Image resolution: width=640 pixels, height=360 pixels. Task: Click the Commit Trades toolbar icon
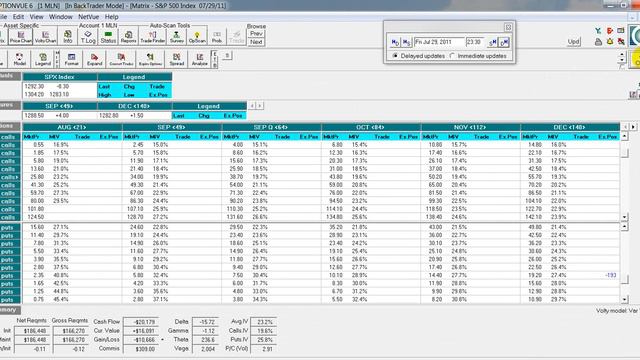click(x=121, y=59)
